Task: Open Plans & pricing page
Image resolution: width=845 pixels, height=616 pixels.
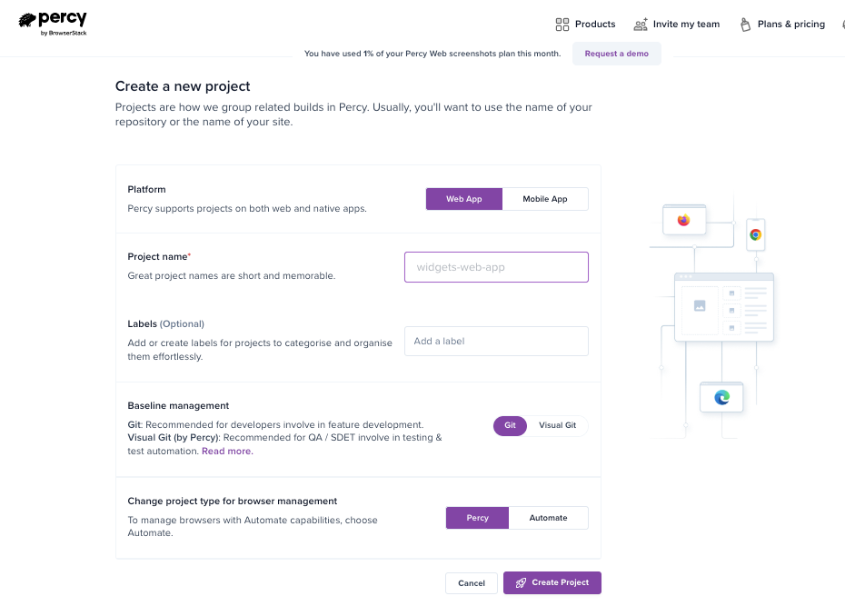Action: (x=790, y=25)
